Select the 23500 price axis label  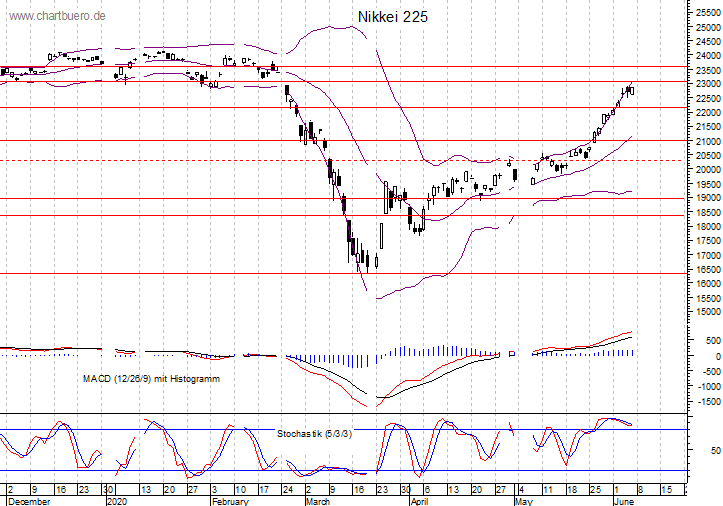coord(708,70)
